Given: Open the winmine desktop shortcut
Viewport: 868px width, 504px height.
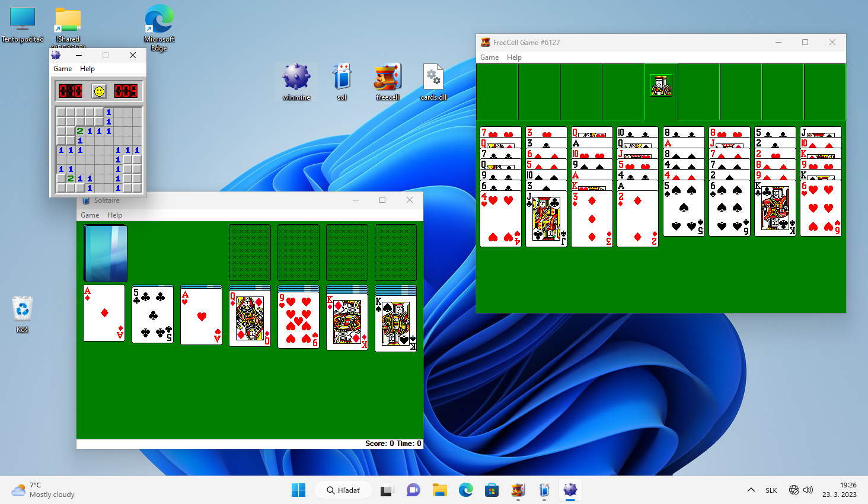Looking at the screenshot, I should coord(296,80).
